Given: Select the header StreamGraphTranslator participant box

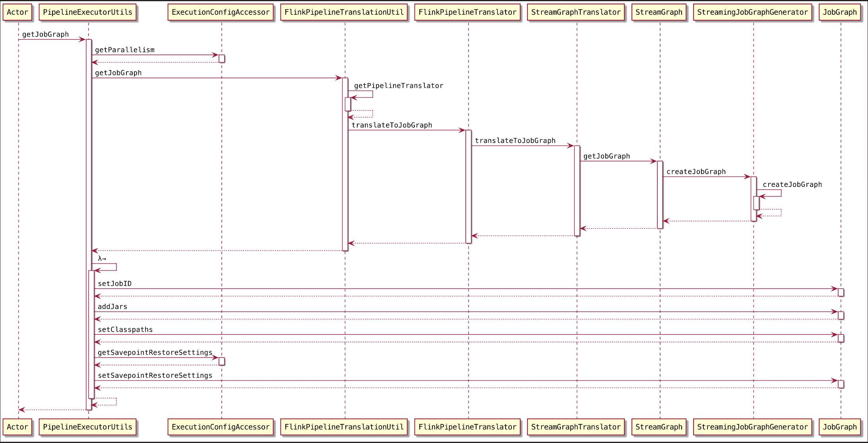Looking at the screenshot, I should click(x=576, y=12).
